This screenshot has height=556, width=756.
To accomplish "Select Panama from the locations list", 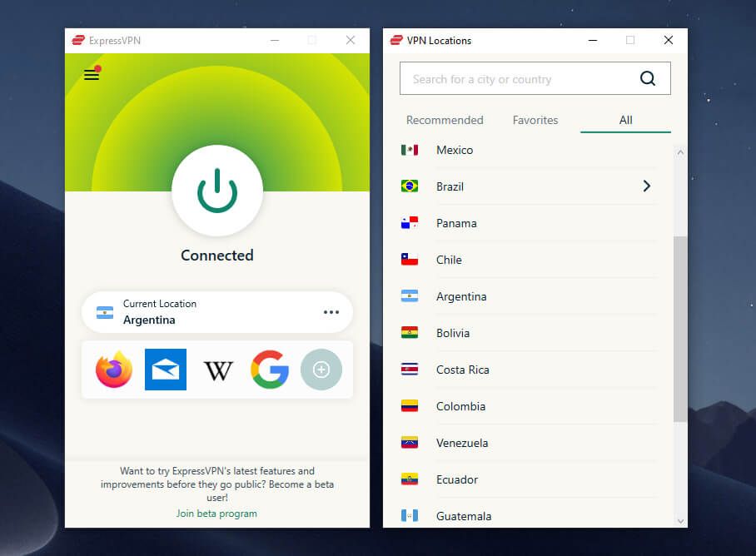I will coord(529,223).
